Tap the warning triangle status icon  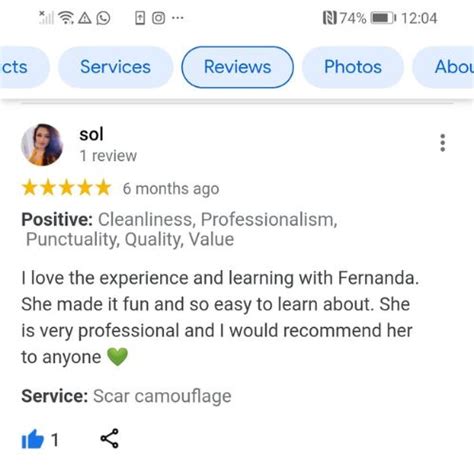85,18
